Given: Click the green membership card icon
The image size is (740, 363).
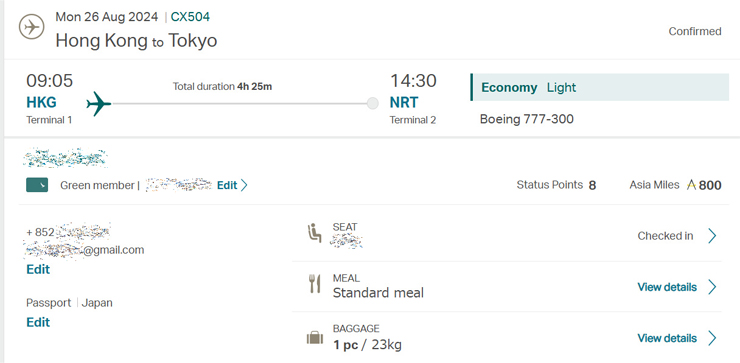Looking at the screenshot, I should tap(37, 186).
